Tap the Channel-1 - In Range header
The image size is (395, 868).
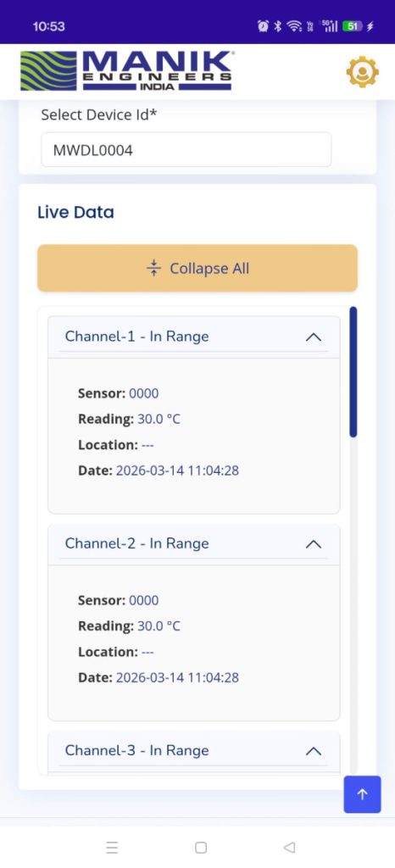(193, 337)
